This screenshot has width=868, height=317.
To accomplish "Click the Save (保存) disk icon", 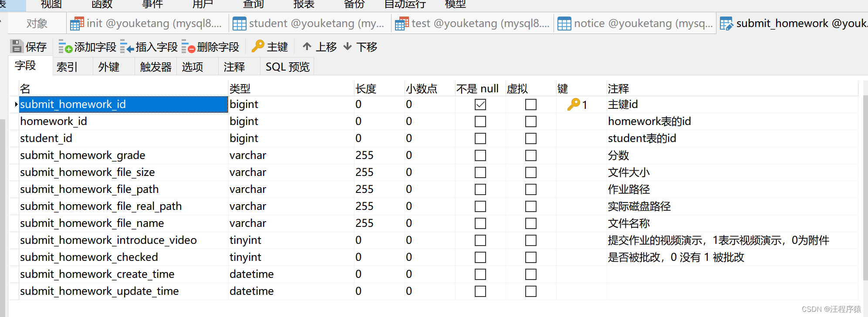I will click(17, 46).
